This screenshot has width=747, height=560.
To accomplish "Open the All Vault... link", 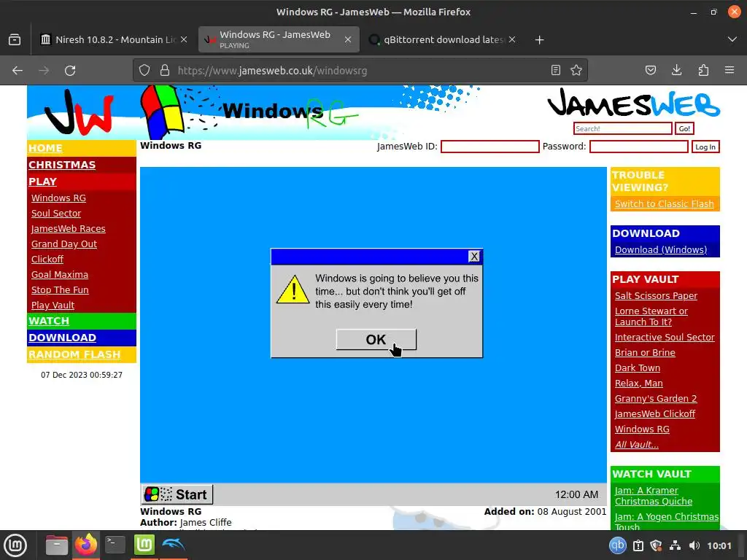I will click(636, 444).
